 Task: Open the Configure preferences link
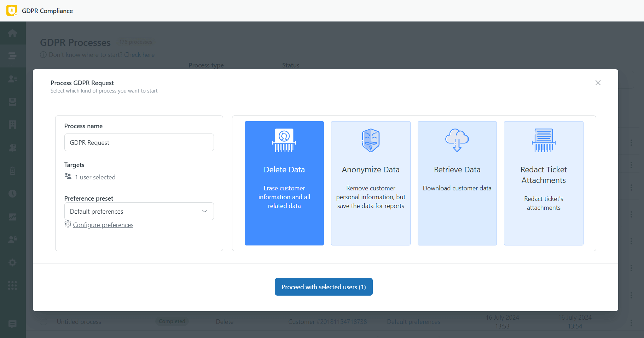103,225
